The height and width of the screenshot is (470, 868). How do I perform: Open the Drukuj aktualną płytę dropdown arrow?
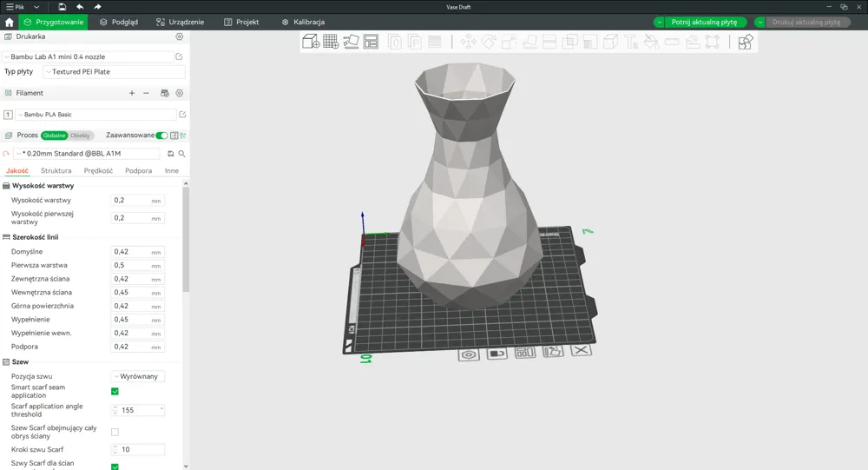click(x=760, y=23)
